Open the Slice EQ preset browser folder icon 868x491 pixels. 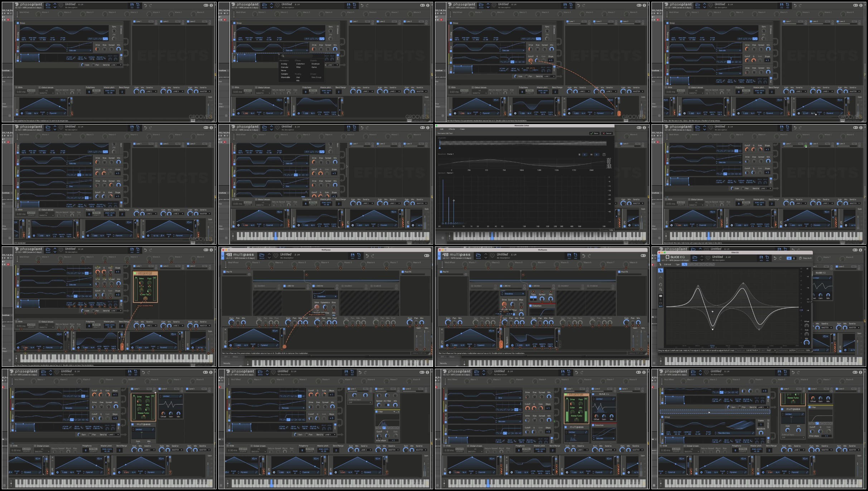[x=695, y=258]
